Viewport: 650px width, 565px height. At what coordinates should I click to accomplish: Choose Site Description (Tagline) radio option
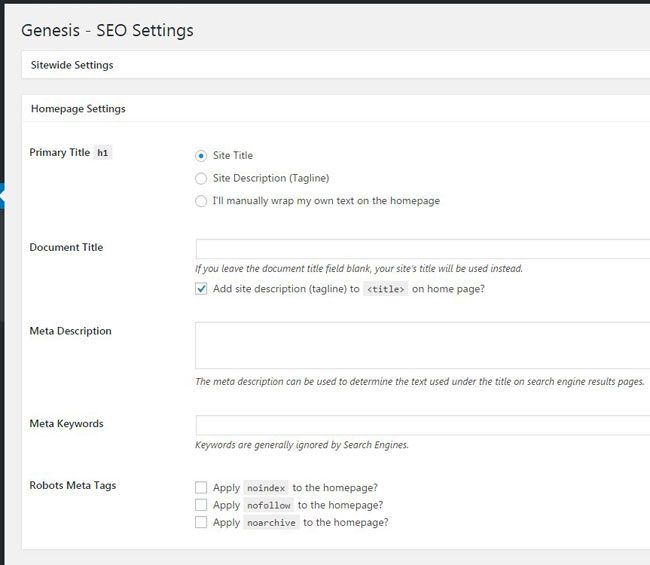point(201,178)
